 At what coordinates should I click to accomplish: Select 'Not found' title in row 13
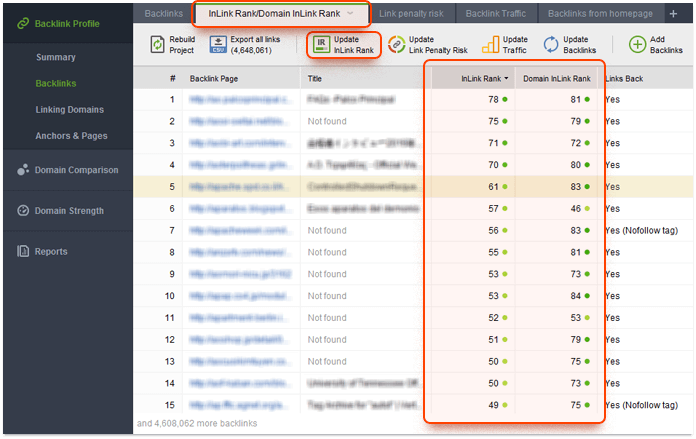click(327, 361)
